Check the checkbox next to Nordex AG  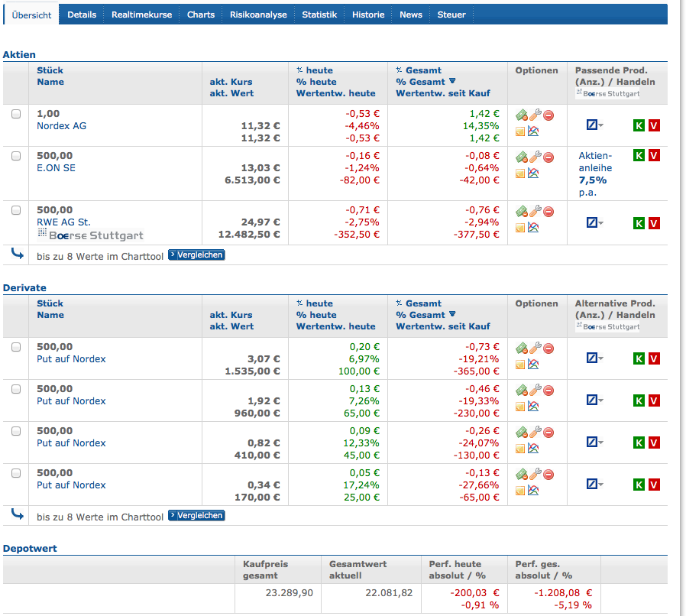coord(16,115)
